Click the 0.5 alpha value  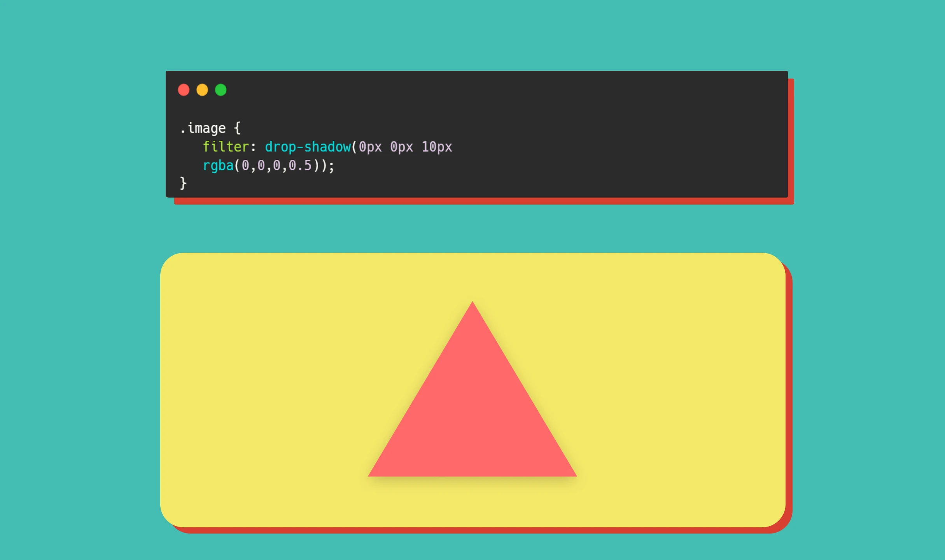pos(300,166)
